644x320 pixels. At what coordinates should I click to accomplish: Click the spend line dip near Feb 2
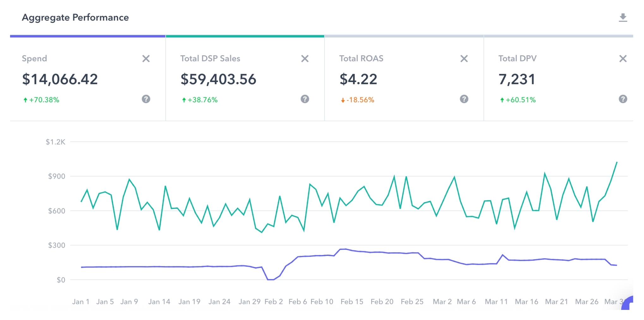click(x=270, y=279)
